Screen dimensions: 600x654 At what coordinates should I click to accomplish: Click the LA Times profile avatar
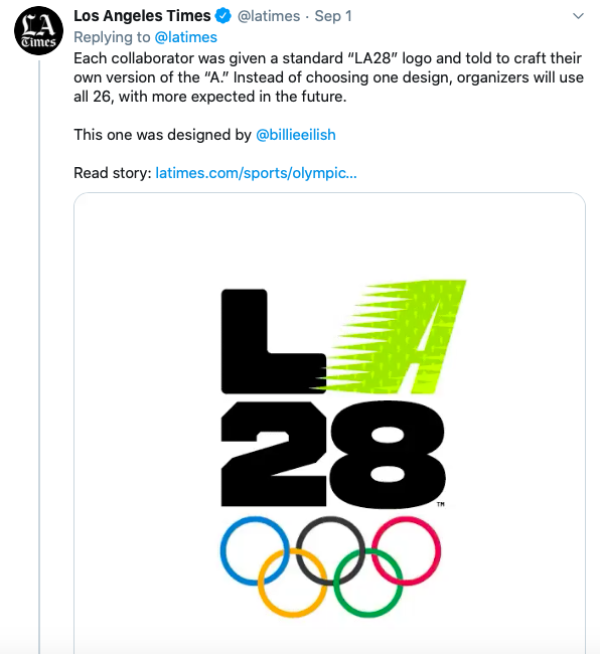pyautogui.click(x=39, y=30)
